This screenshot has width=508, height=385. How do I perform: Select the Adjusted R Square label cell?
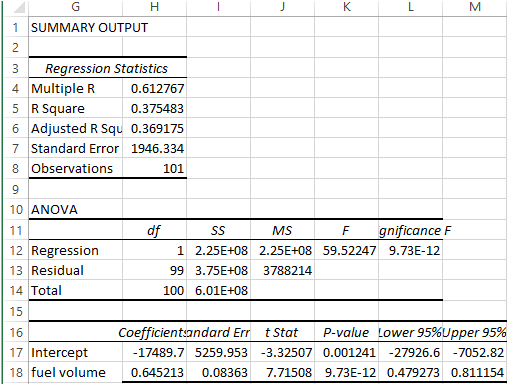tap(76, 128)
